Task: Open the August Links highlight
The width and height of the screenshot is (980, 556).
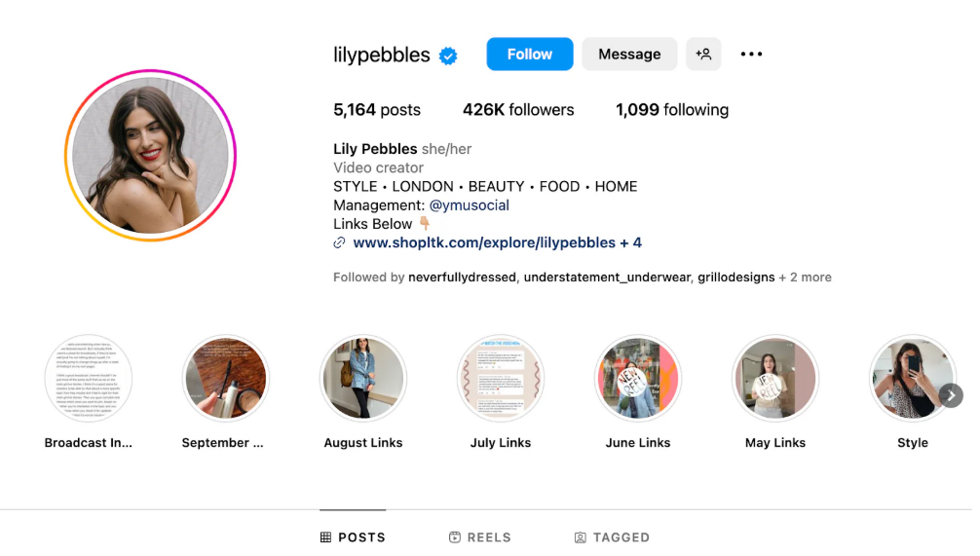Action: 363,379
